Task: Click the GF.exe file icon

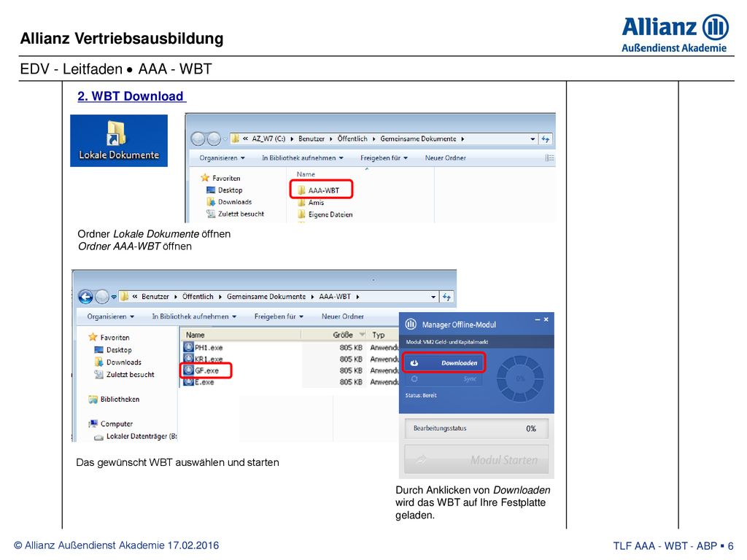Action: [x=188, y=370]
